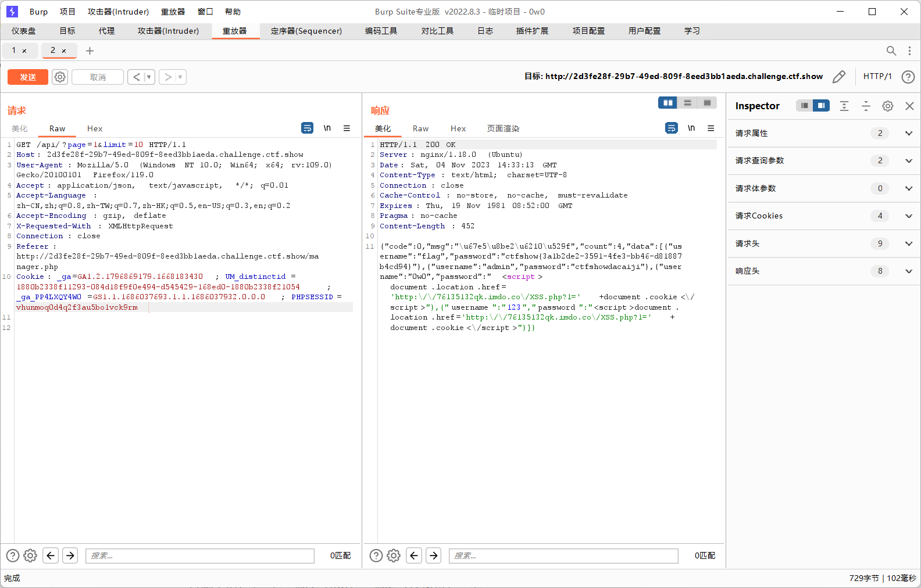Edit target with pencil icon
Viewport: 921px width, 588px height.
pyautogui.click(x=839, y=77)
